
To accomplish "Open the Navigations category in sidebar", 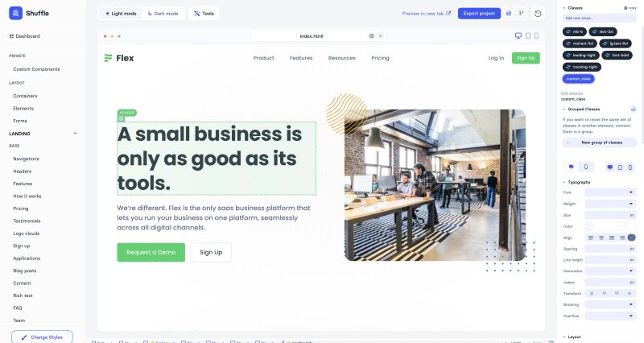I will coord(26,159).
